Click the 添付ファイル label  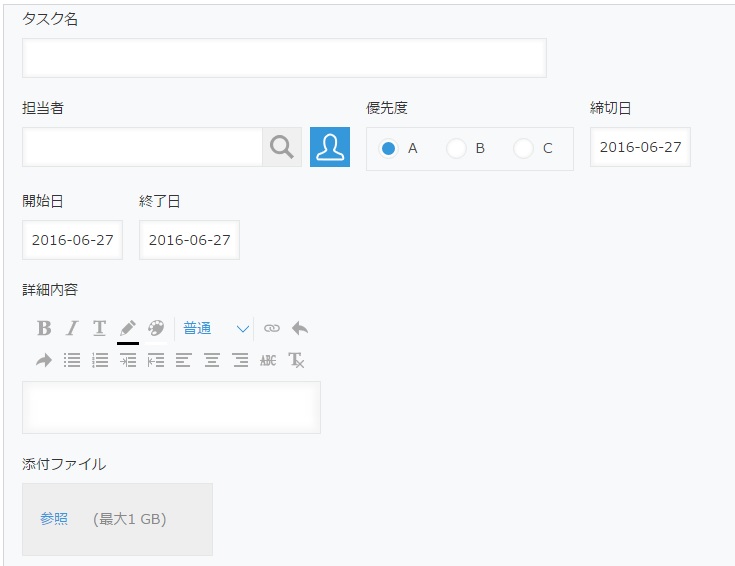(64, 464)
